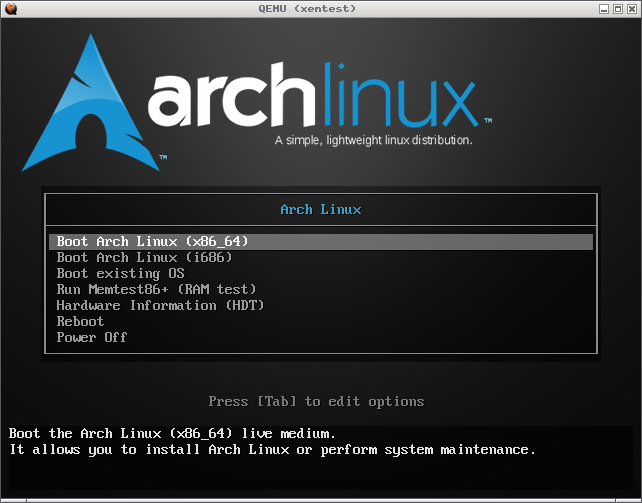Select Boot existing OS entry
The width and height of the screenshot is (642, 503).
(120, 274)
